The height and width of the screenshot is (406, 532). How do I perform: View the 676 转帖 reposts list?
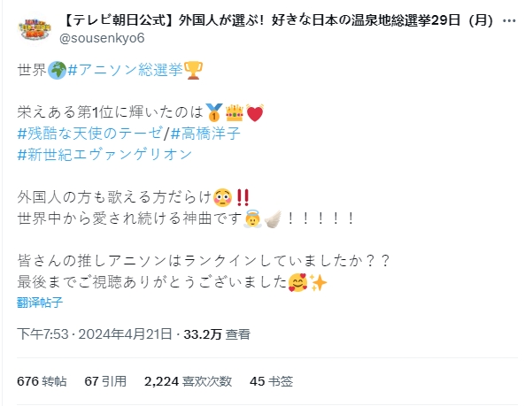[42, 381]
